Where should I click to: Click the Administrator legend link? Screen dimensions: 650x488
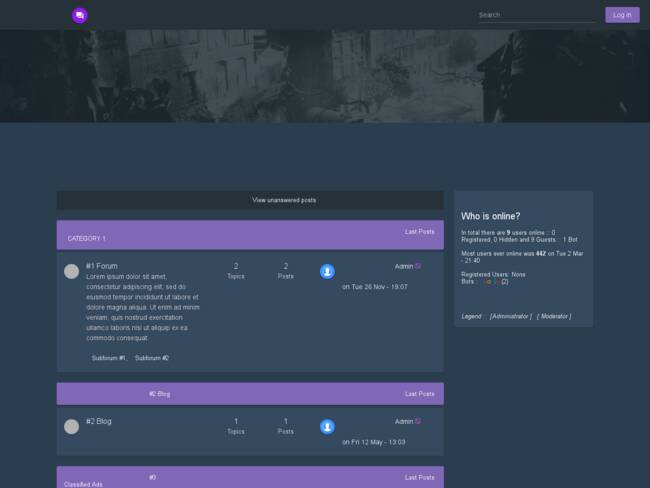(510, 316)
